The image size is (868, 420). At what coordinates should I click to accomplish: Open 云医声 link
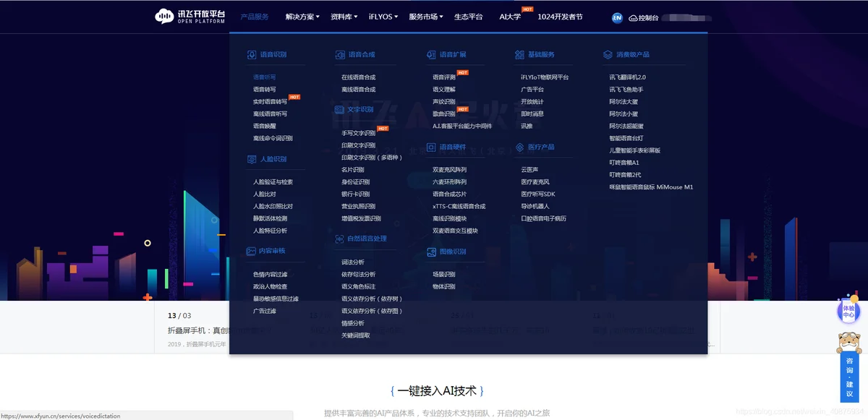pos(529,170)
